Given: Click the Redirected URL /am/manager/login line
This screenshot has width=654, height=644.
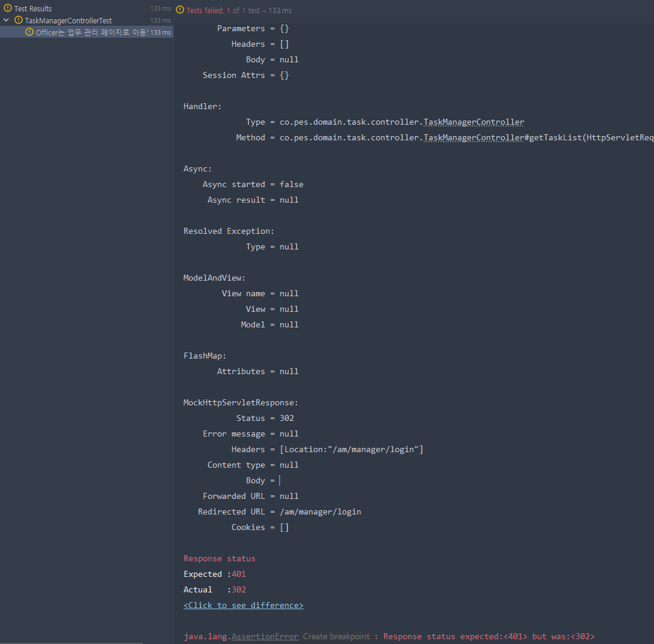Looking at the screenshot, I should 280,511.
